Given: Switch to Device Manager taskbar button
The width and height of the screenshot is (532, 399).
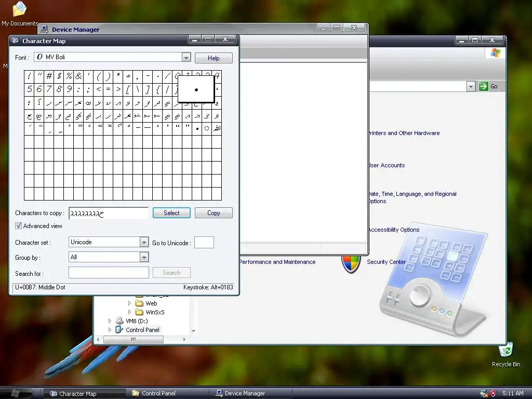Looking at the screenshot, I should (250, 393).
